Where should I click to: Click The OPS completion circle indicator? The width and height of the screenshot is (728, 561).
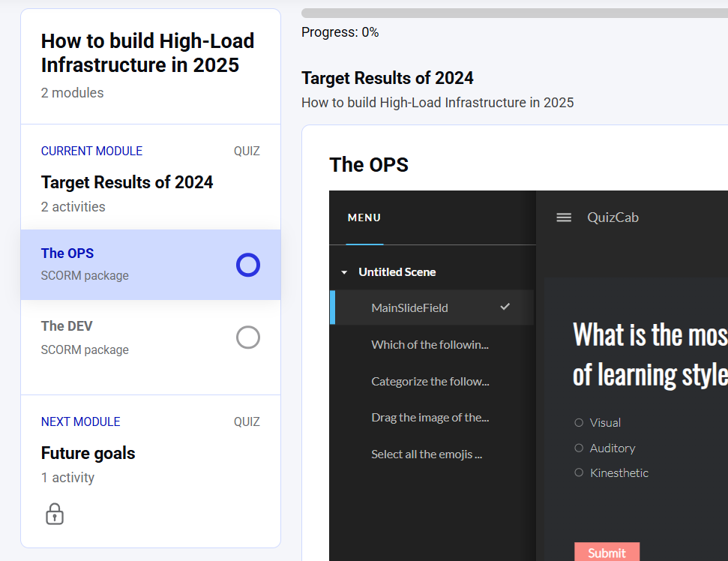(x=248, y=265)
